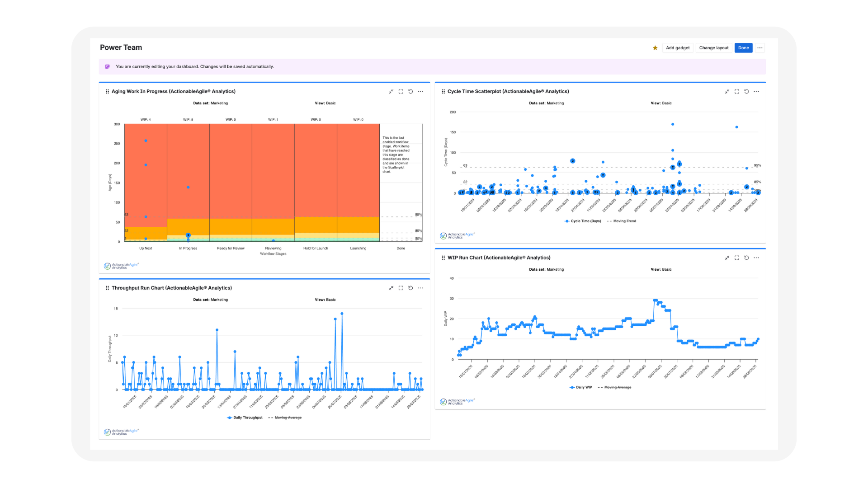This screenshot has width=868, height=488.
Task: Toggle Daily Throughput series legend
Action: click(x=247, y=418)
